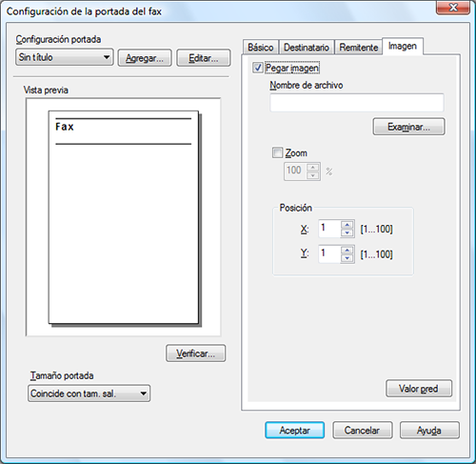Restore defaults with Valor pred button
This screenshot has height=464, width=476.
point(419,389)
